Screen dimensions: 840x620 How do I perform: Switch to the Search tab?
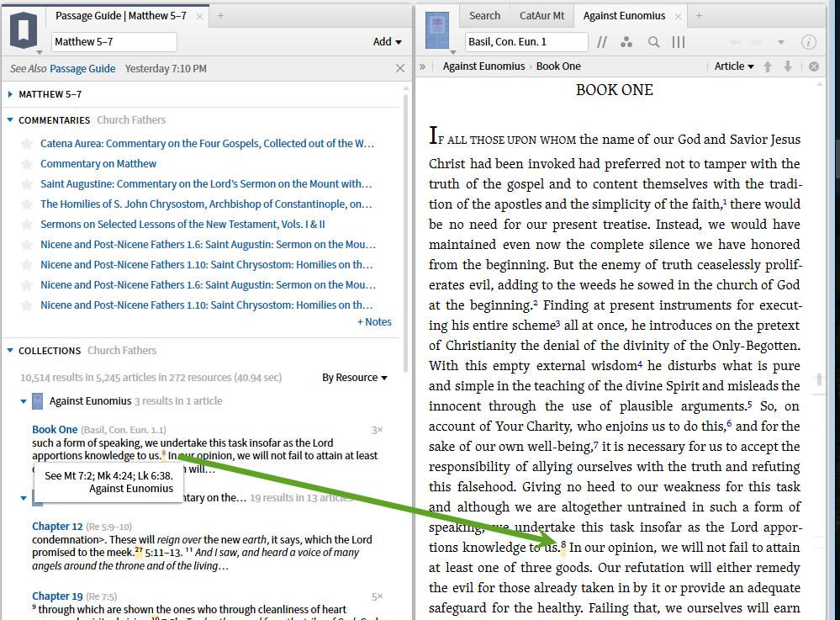[x=485, y=16]
